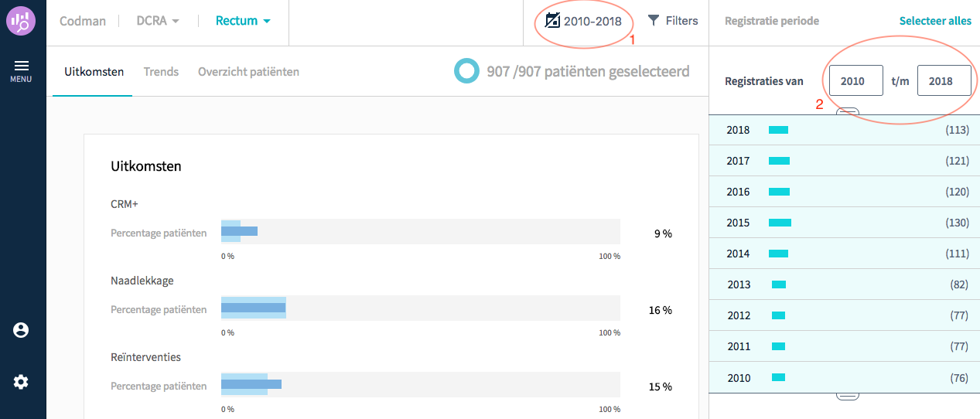980x419 pixels.
Task: Click the Selecteer alles link
Action: tap(935, 21)
